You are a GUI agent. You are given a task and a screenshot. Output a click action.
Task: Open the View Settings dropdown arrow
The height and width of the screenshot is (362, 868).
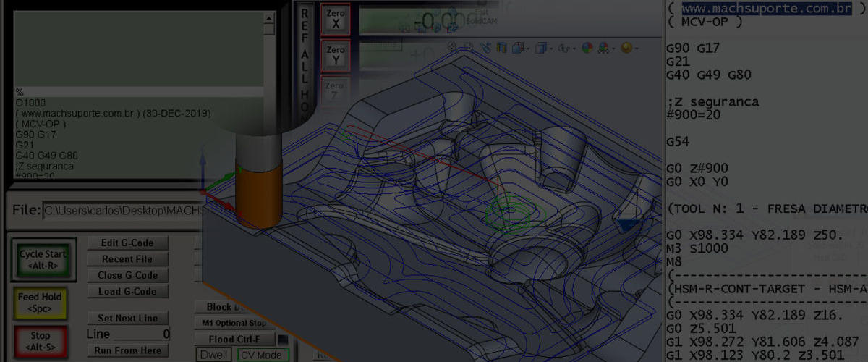[637, 49]
